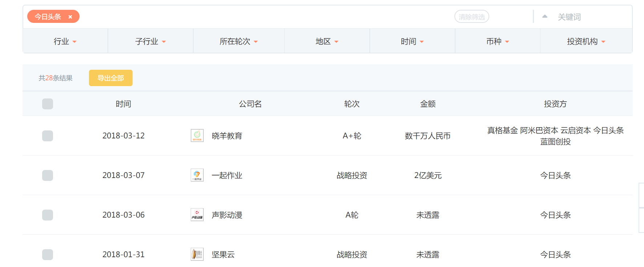Click the 一起作业 company logo
The height and width of the screenshot is (267, 644).
197,175
